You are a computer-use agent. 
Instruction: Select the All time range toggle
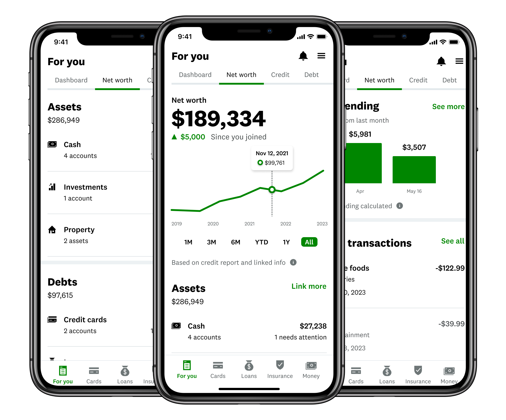309,242
